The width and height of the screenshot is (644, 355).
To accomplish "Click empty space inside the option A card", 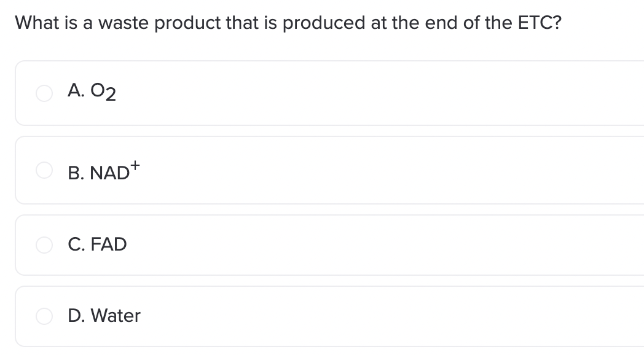I will (370, 93).
